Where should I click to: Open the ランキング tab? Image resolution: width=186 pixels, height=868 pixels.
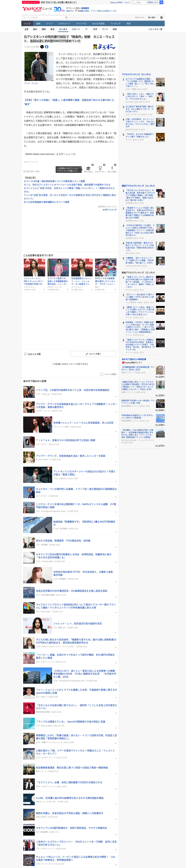pyautogui.click(x=115, y=24)
